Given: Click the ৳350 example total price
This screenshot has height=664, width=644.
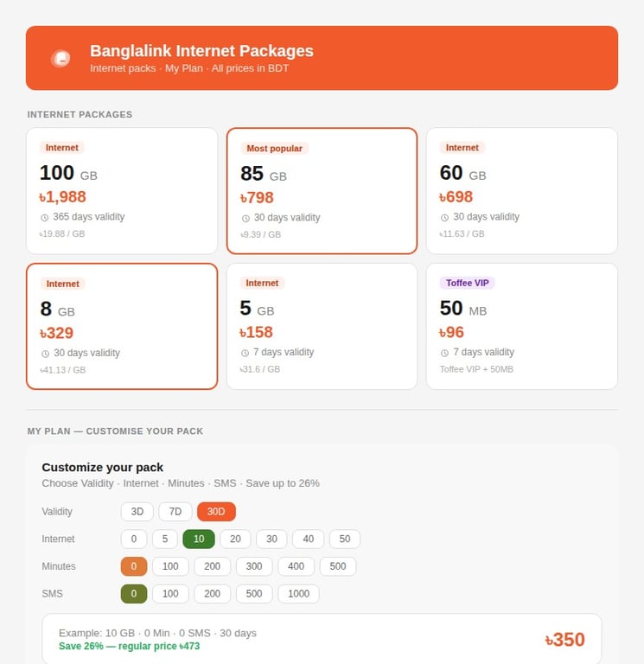Looking at the screenshot, I should coord(564,640).
